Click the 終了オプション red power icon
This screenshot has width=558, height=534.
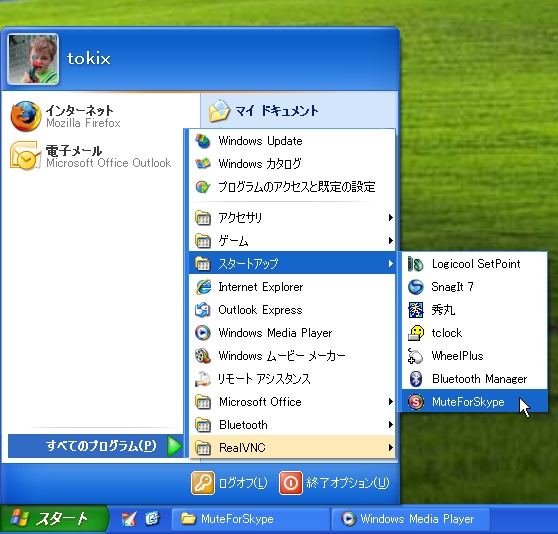(x=291, y=483)
